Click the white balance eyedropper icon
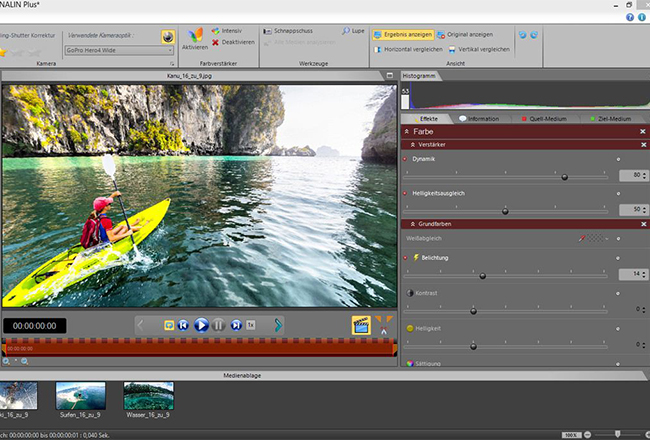 point(582,238)
